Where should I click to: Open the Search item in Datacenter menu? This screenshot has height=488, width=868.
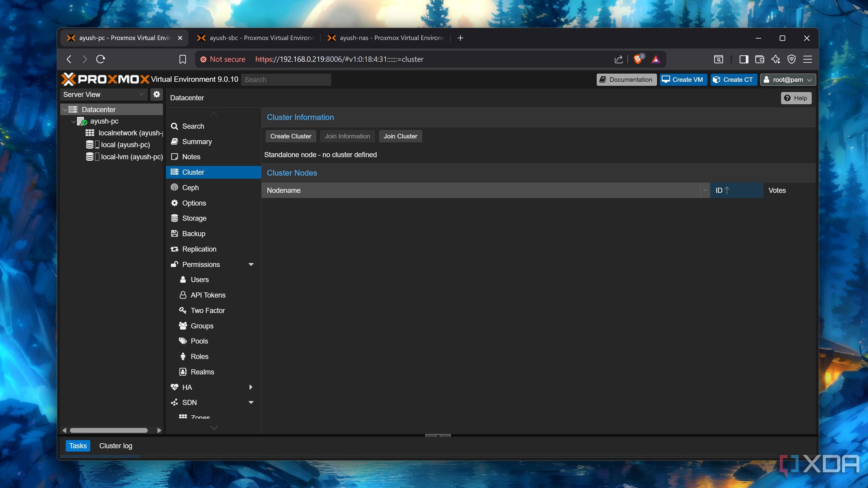tap(213, 126)
